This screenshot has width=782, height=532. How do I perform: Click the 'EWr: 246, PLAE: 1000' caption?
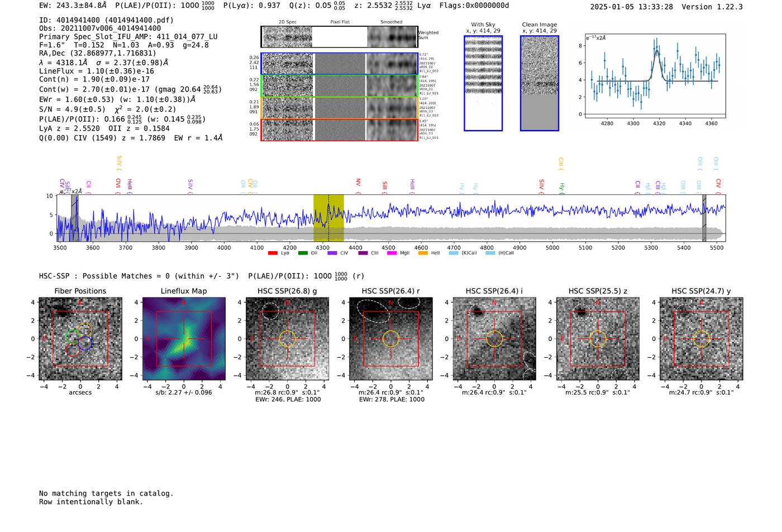pyautogui.click(x=288, y=400)
